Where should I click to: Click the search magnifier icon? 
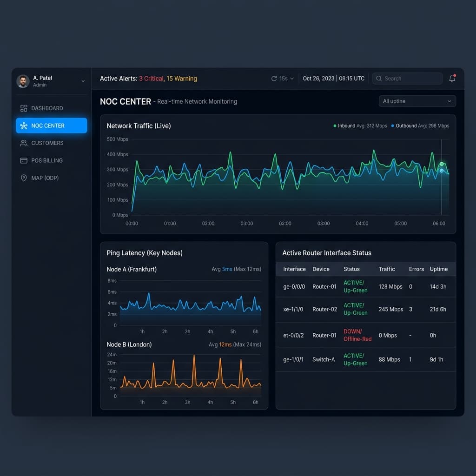(x=379, y=79)
